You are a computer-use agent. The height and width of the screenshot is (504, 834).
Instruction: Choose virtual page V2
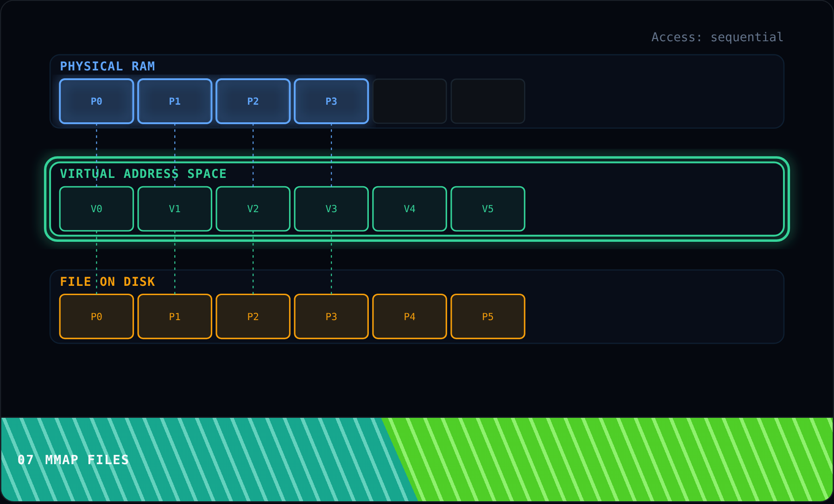pos(253,209)
